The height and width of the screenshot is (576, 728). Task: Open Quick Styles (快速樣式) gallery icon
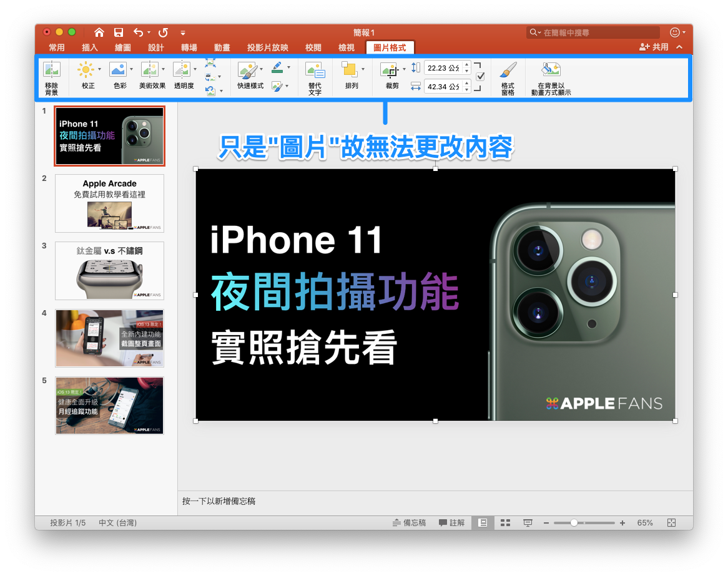coord(247,71)
